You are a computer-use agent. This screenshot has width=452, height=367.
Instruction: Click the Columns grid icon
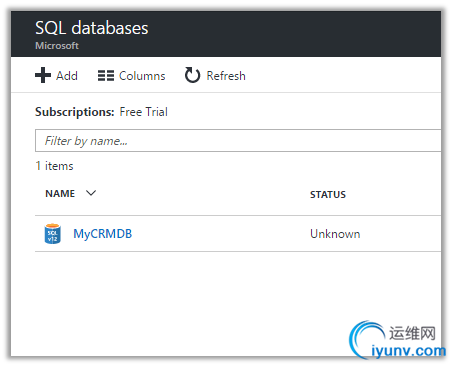tap(106, 76)
